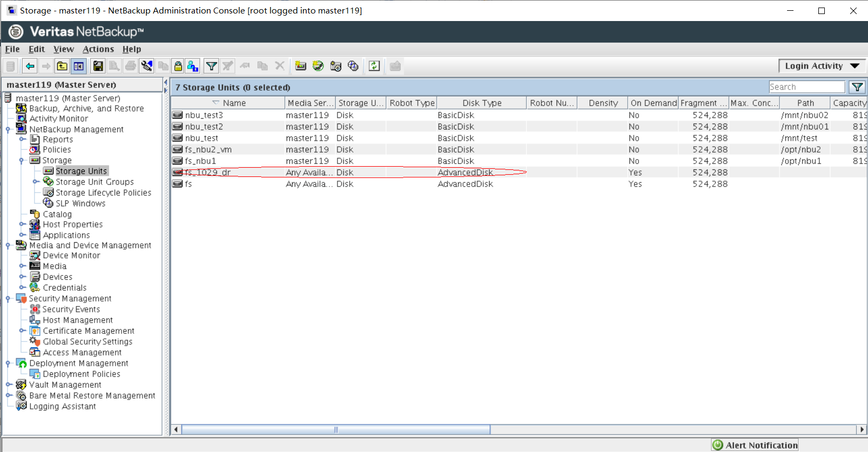Toggle the show/hide tree pane toolbar button

[x=79, y=66]
